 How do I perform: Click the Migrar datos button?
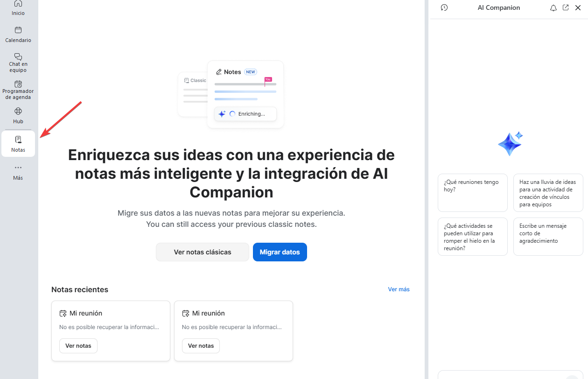pos(280,252)
